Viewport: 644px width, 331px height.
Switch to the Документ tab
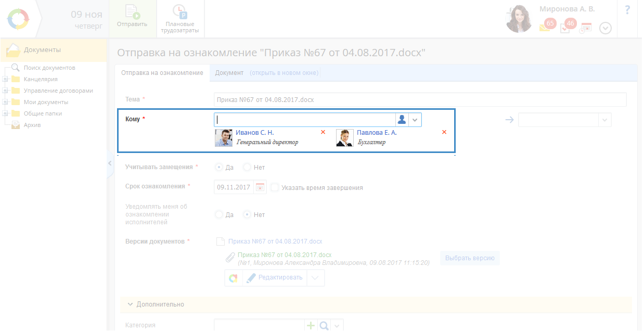(x=229, y=73)
